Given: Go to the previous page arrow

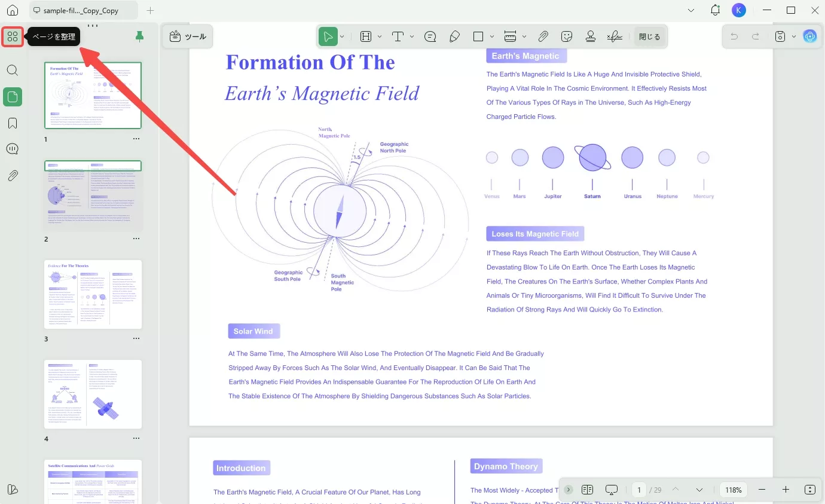Looking at the screenshot, I should 676,490.
